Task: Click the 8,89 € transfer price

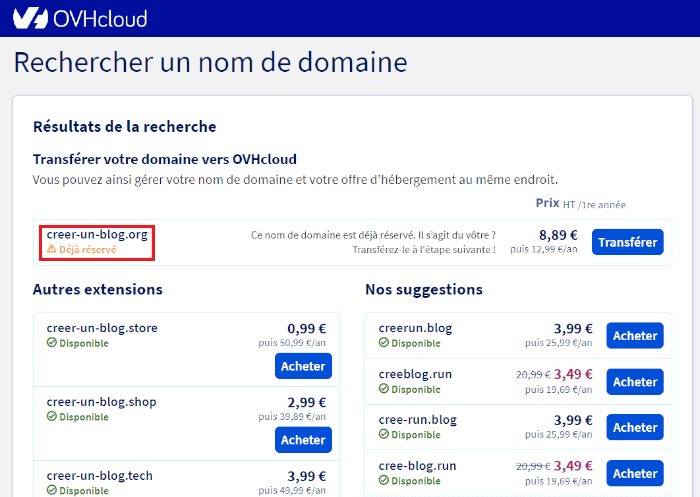Action: click(x=558, y=235)
